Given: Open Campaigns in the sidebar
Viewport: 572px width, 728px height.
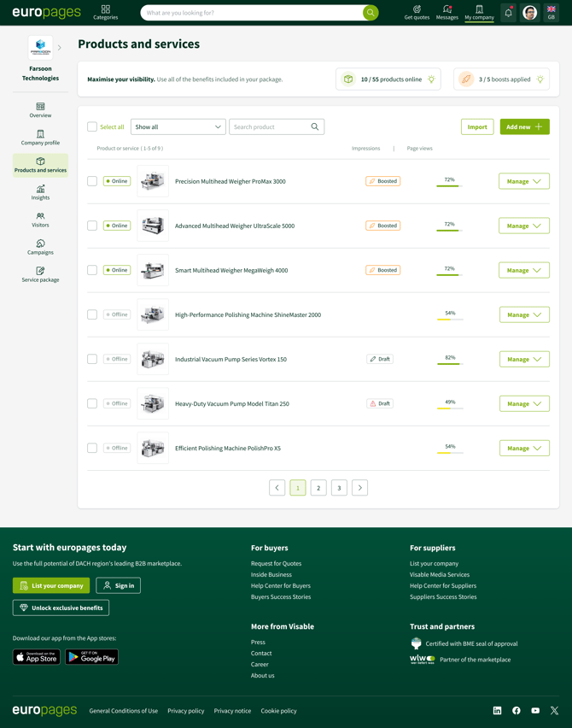Looking at the screenshot, I should point(40,248).
